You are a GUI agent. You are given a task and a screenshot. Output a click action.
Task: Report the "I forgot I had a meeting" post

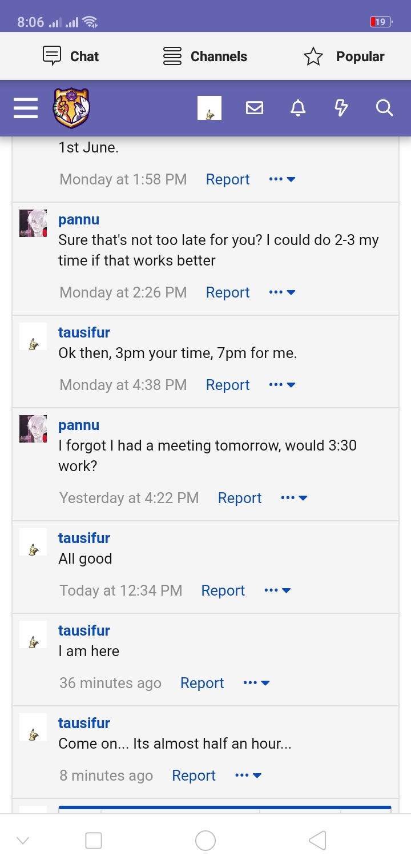240,498
